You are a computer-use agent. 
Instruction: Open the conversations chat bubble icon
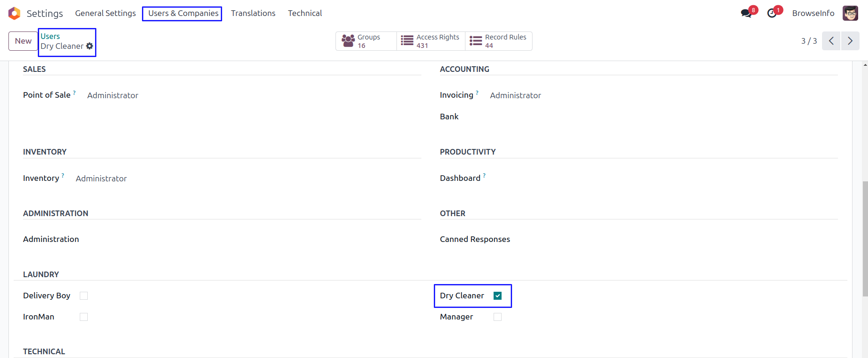tap(746, 13)
